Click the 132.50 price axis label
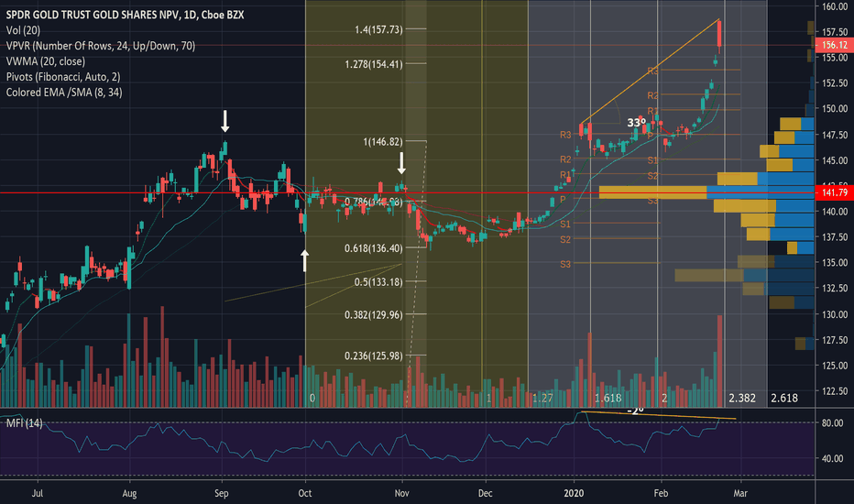 coord(835,288)
